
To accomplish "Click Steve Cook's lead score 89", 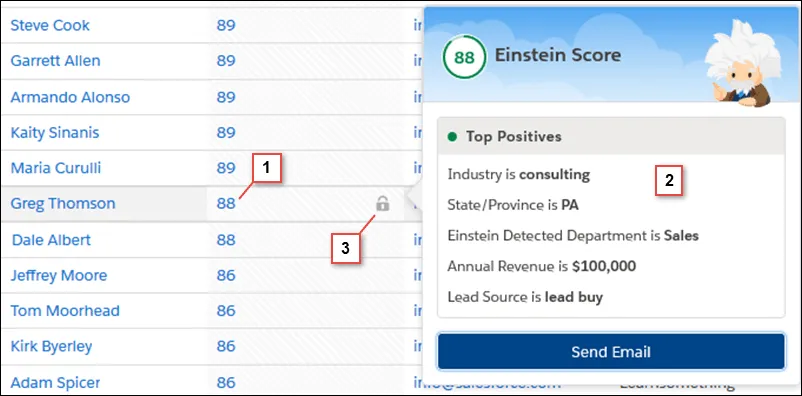I will click(226, 25).
